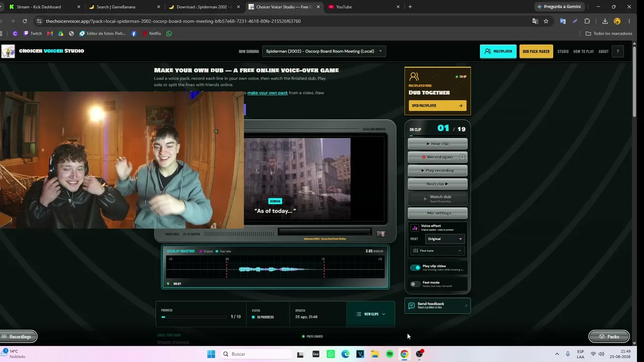Open the help question mark button

point(617,51)
